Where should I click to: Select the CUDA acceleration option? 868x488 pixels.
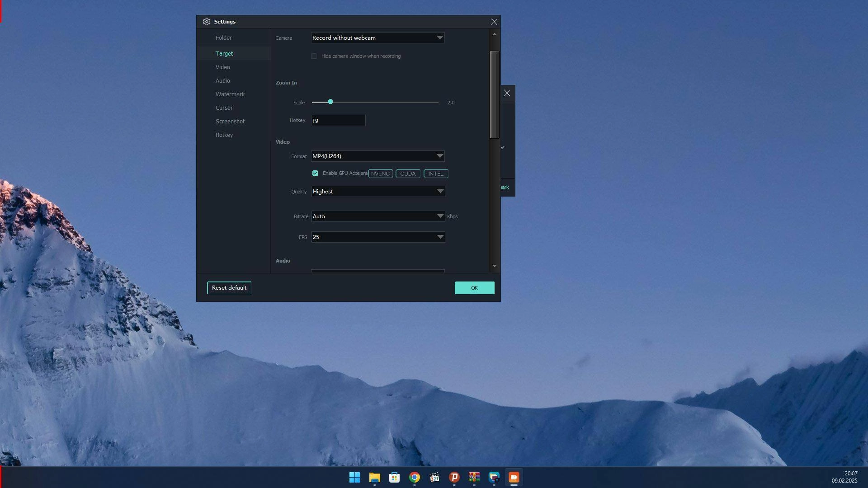tap(408, 174)
